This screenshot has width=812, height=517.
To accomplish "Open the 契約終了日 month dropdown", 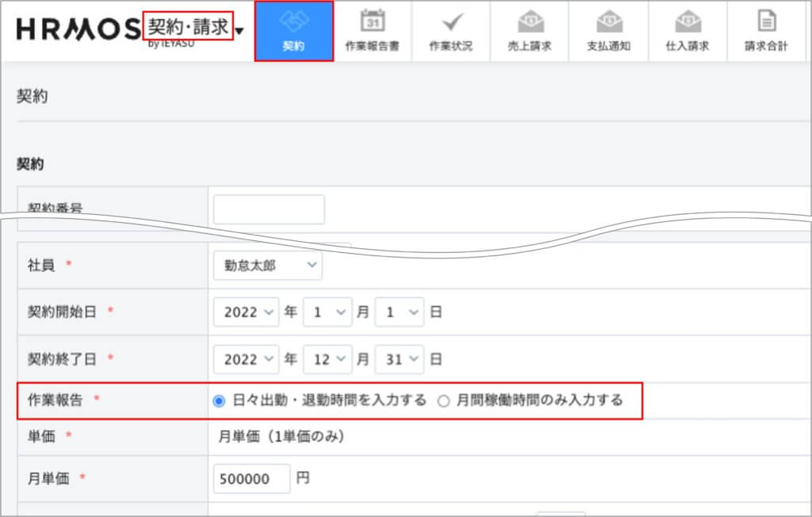I will 327,359.
